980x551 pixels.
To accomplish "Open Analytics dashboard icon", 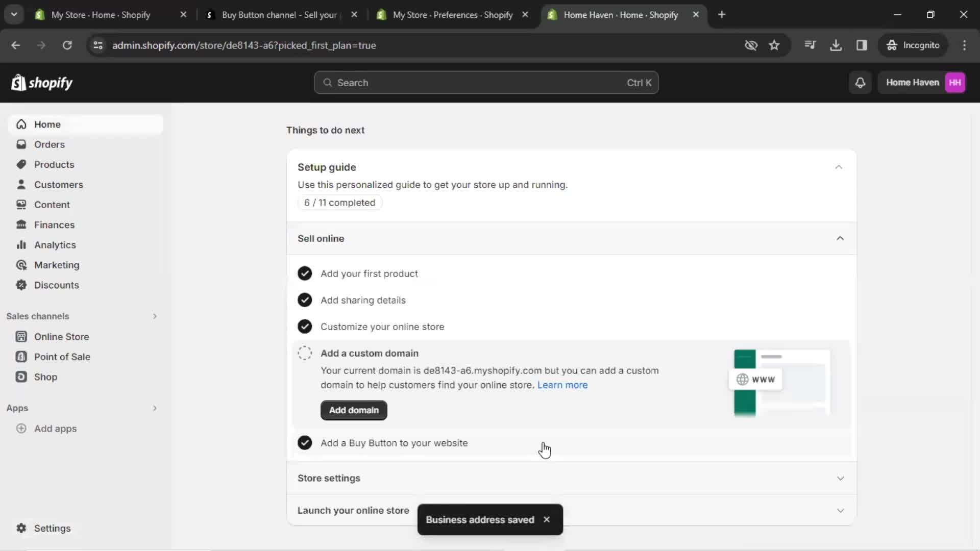I will point(21,244).
